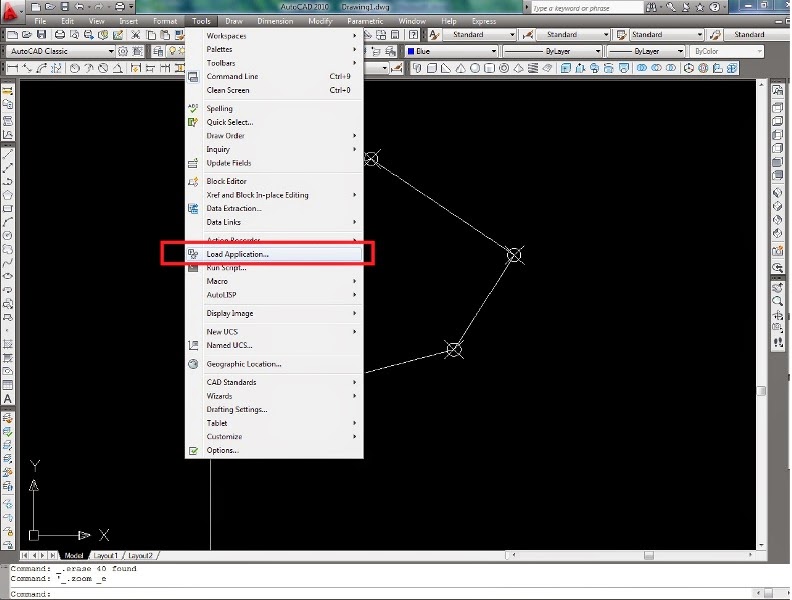Select the Model tab
Image resolution: width=792 pixels, height=600 pixels.
coord(74,556)
